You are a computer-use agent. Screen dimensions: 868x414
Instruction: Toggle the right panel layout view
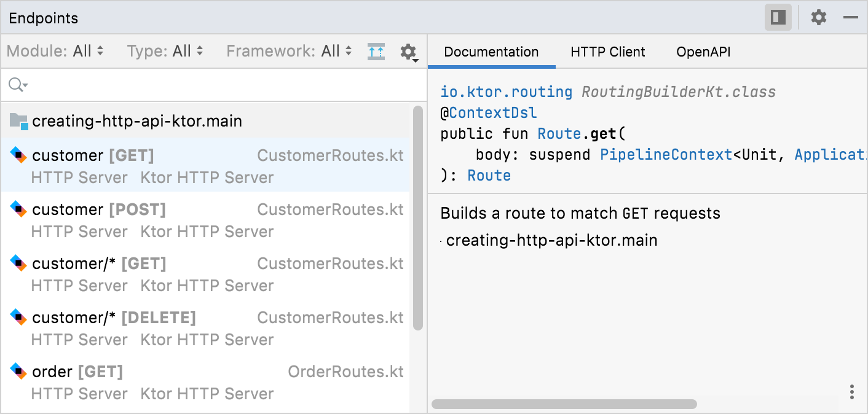(x=778, y=17)
